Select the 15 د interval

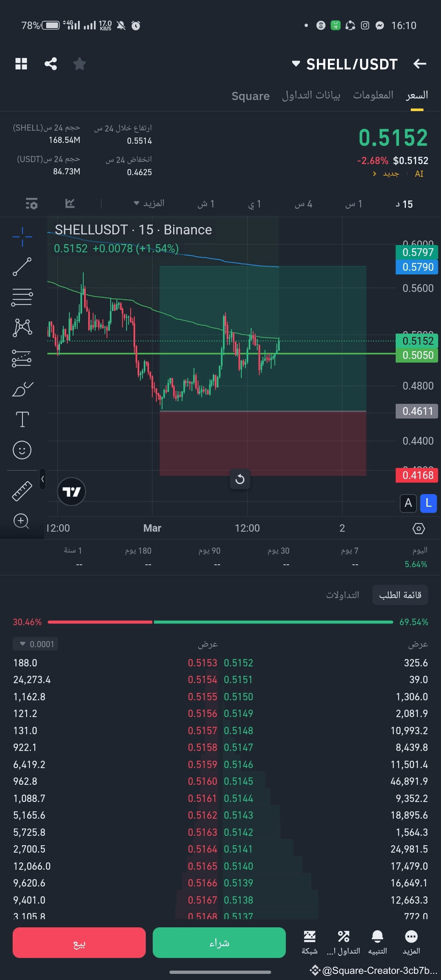click(x=404, y=204)
